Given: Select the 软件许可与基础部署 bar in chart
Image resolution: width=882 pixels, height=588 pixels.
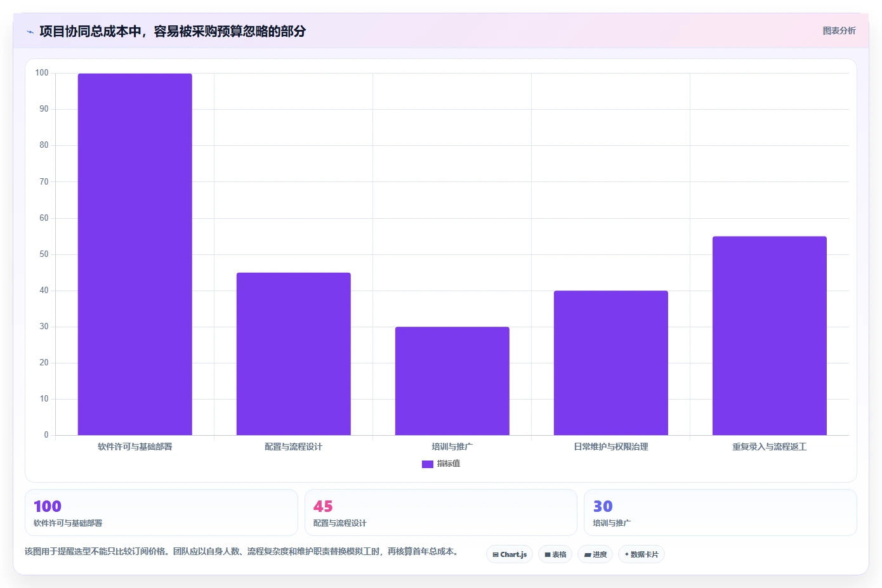Looking at the screenshot, I should [x=135, y=254].
